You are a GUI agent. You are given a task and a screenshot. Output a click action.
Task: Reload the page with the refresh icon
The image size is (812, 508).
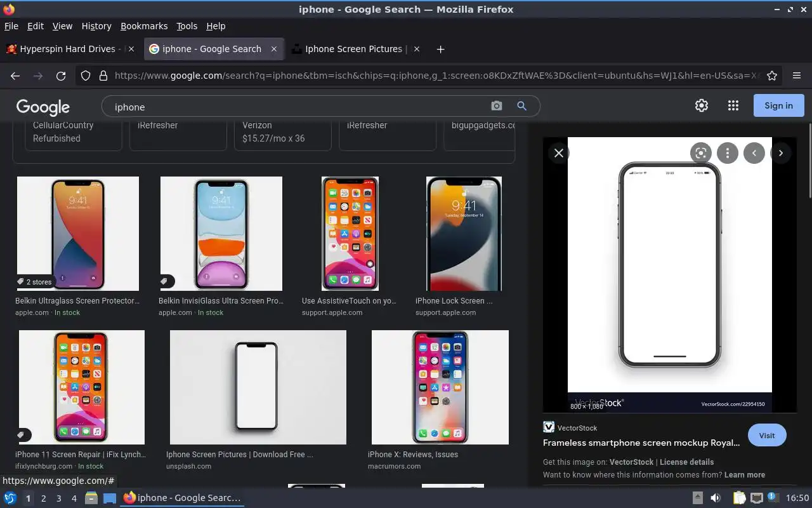61,76
